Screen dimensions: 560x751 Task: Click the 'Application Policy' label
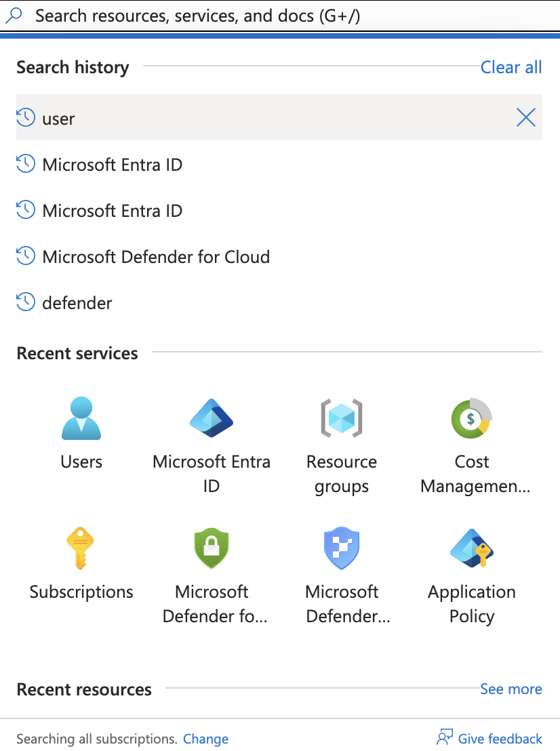pyautogui.click(x=472, y=605)
